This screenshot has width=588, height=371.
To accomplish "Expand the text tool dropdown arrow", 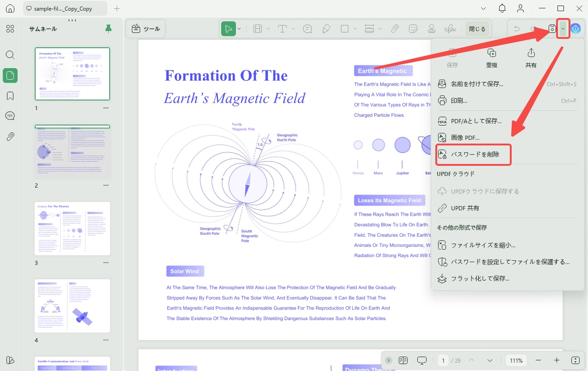I will (293, 29).
